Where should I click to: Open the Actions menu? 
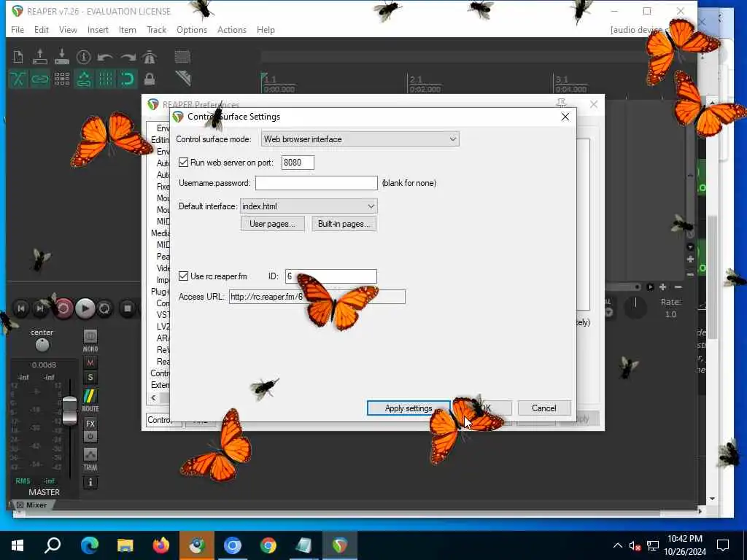tap(231, 29)
